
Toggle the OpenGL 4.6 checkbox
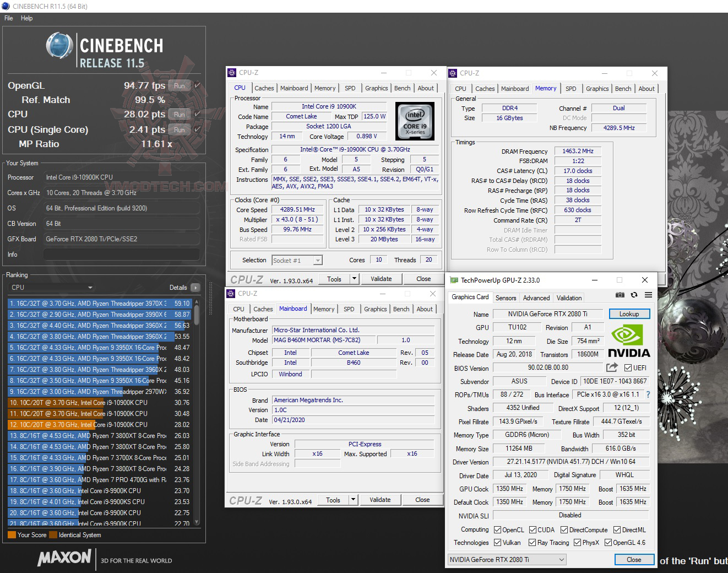[608, 543]
